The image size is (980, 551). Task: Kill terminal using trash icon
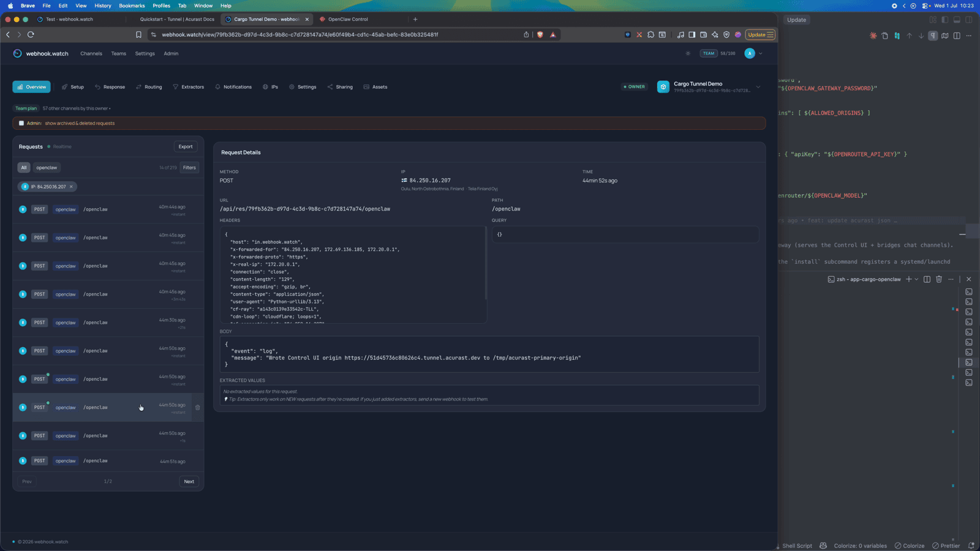pos(939,279)
